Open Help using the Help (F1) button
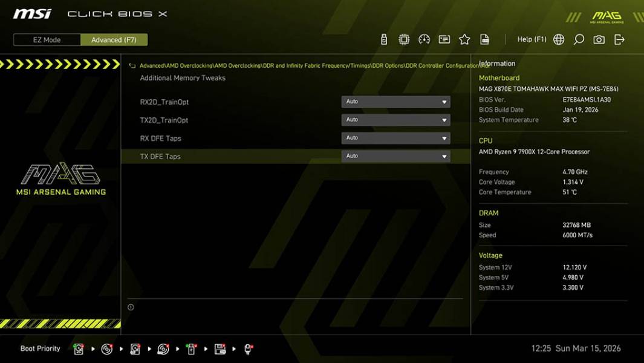 (x=530, y=39)
